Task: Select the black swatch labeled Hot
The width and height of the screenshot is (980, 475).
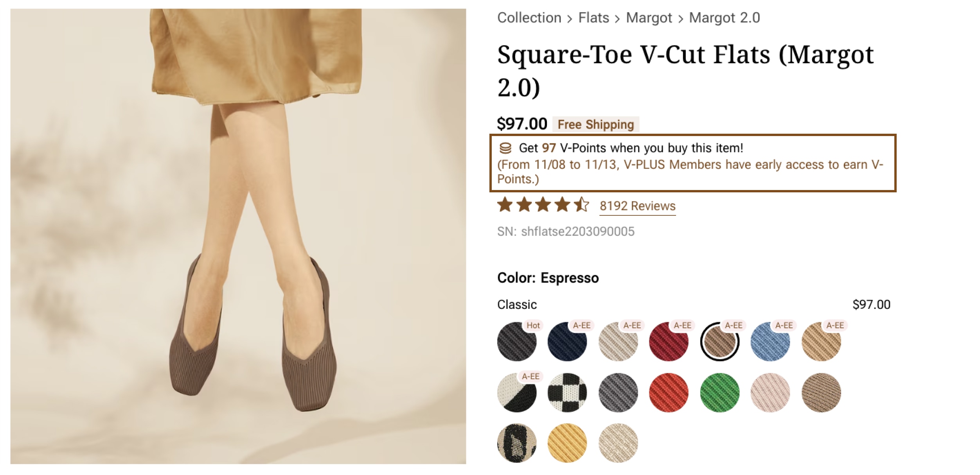Action: [517, 342]
